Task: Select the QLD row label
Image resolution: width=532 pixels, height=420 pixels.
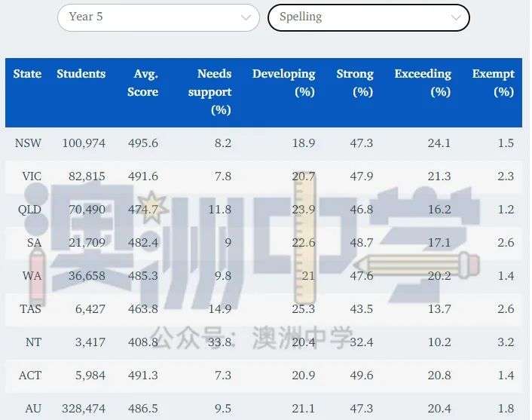Action: pos(29,210)
